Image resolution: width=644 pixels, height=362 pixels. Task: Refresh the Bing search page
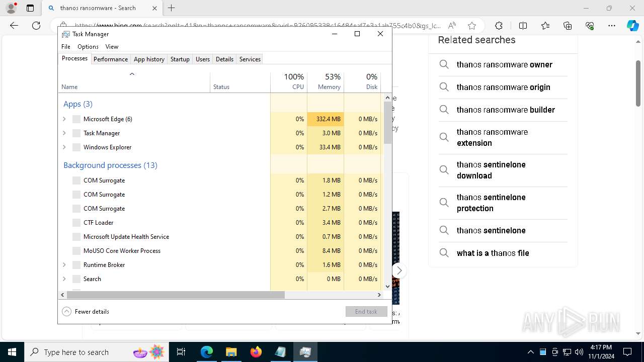[x=36, y=26]
